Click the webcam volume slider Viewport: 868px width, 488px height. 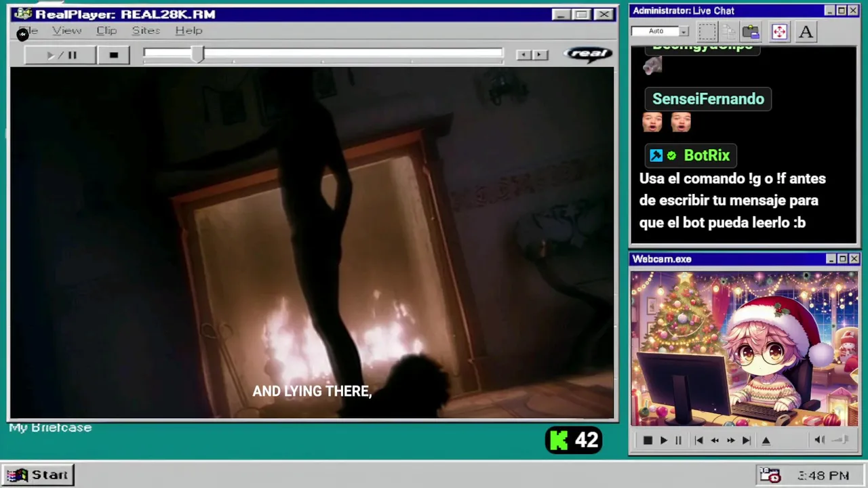click(x=841, y=440)
